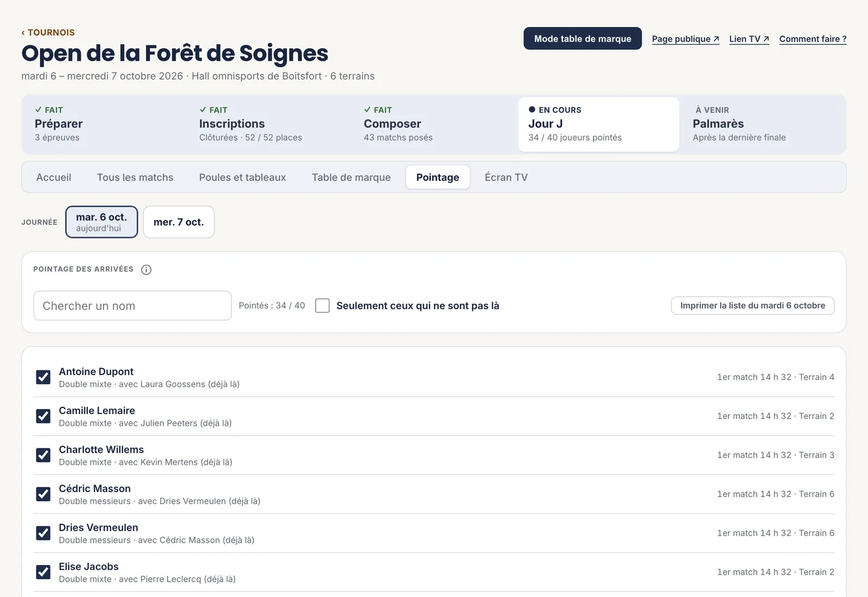Click Mode table de marque button
The image size is (868, 597).
(583, 39)
